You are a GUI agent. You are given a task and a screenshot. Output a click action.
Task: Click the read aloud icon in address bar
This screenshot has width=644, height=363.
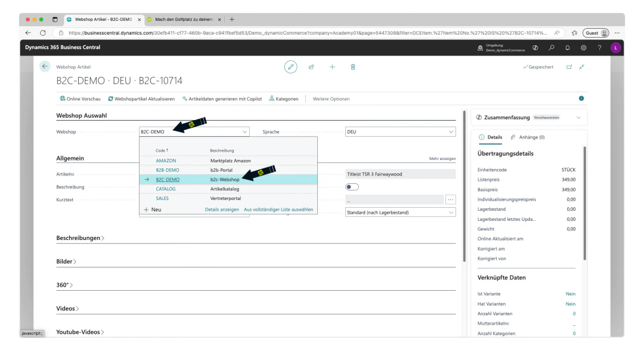click(x=557, y=33)
